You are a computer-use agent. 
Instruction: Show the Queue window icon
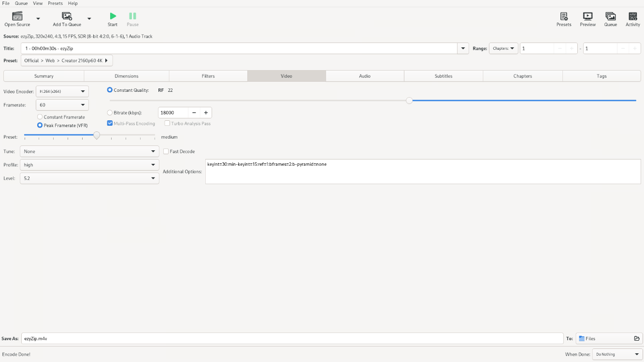tap(611, 16)
